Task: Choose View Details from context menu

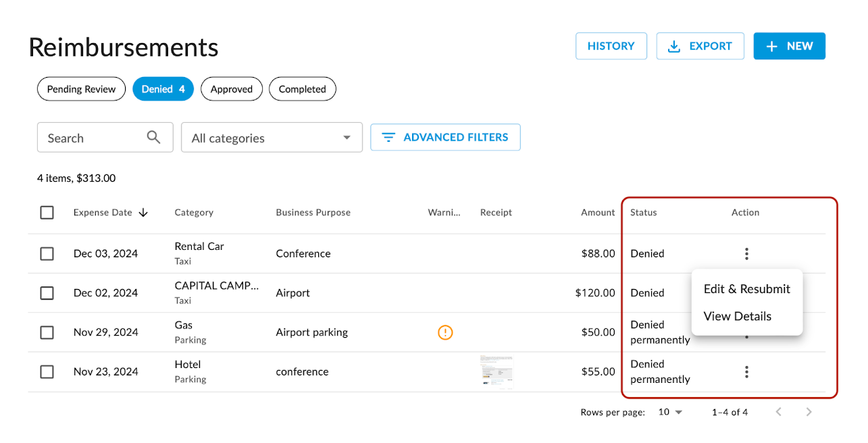Action: pos(737,315)
